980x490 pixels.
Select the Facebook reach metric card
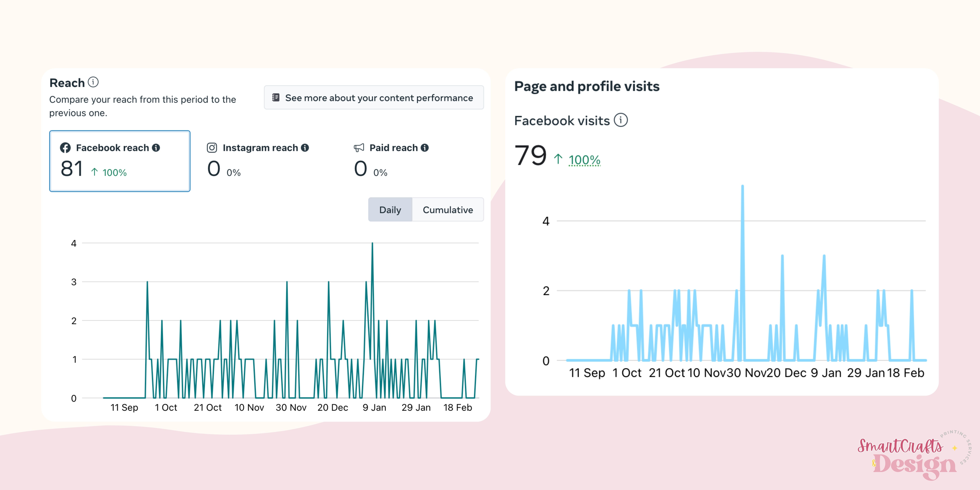[120, 161]
